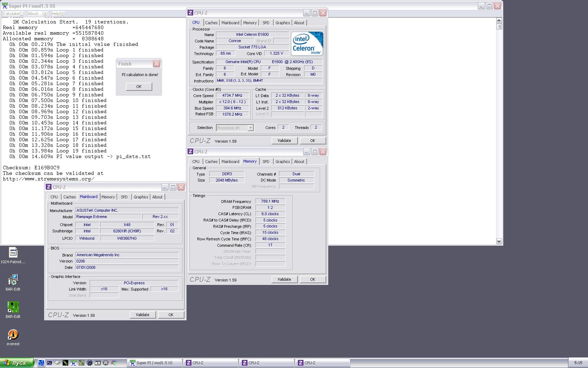Click OK in the Memory CPU-Z window
This screenshot has height=368, width=588.
313,279
